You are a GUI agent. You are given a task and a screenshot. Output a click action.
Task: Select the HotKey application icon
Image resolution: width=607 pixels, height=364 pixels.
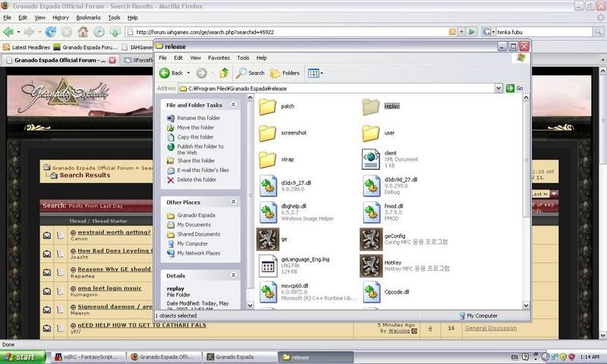pyautogui.click(x=371, y=265)
